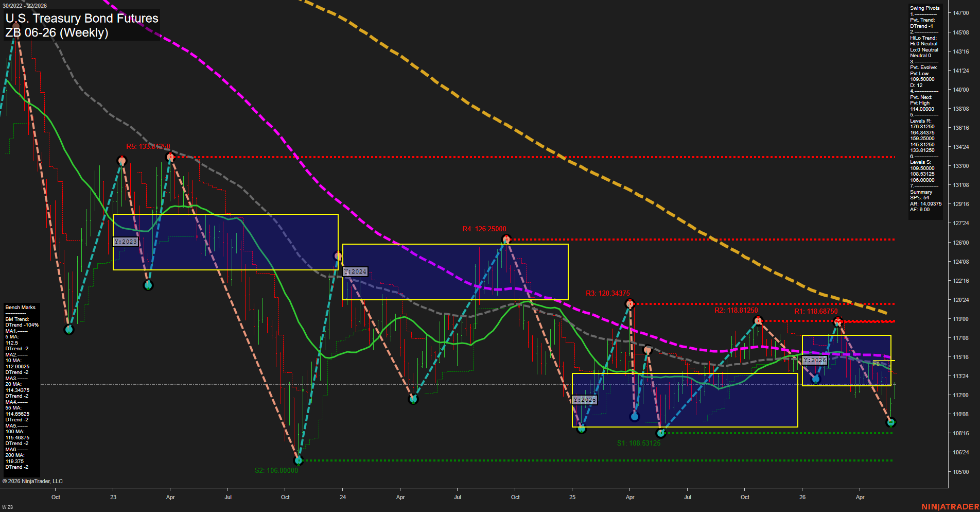Select the 26 year label on time axis
This screenshot has width=980, height=512.
pyautogui.click(x=802, y=498)
